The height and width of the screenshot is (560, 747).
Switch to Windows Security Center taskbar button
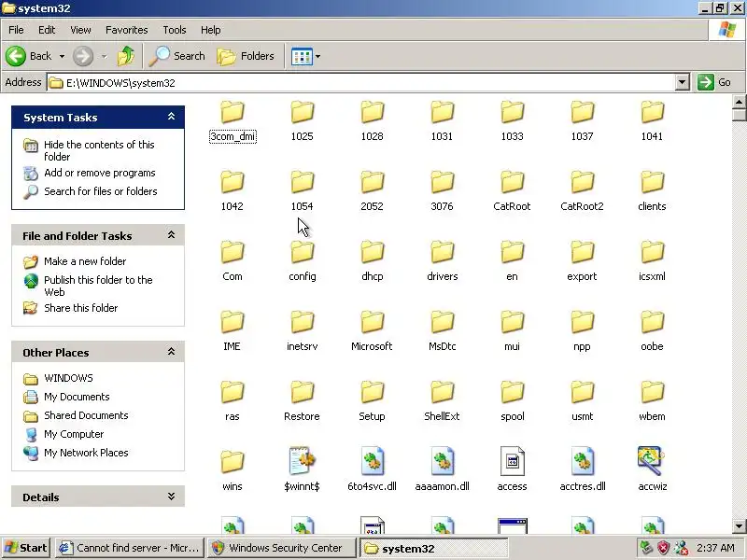coord(282,548)
